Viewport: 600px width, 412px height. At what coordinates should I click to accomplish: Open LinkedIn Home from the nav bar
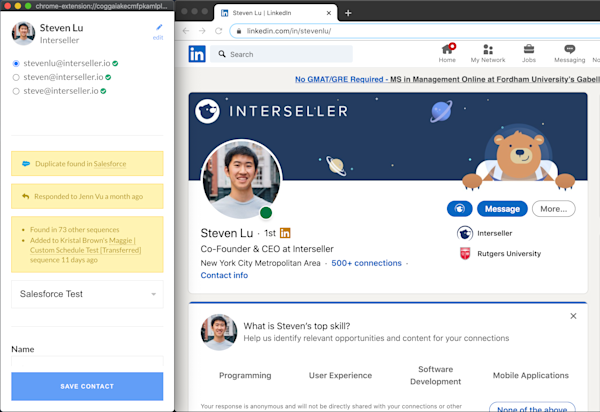[447, 53]
